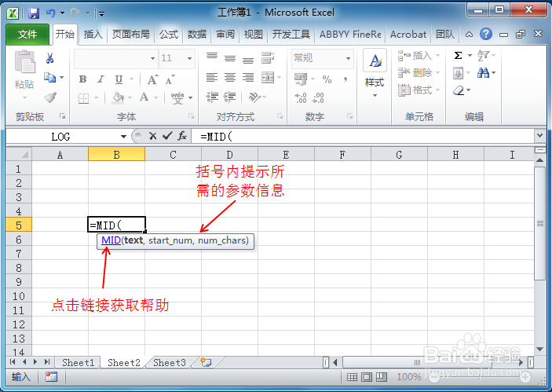
Task: Select the Sheet1 tab
Action: click(79, 363)
